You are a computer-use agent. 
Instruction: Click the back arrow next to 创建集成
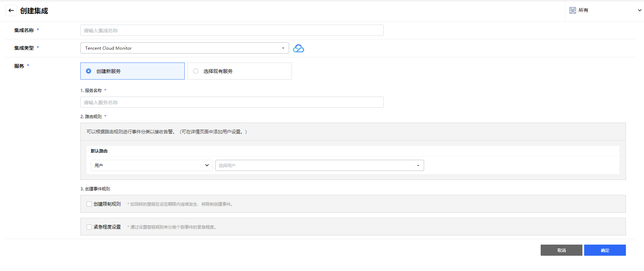pos(11,10)
